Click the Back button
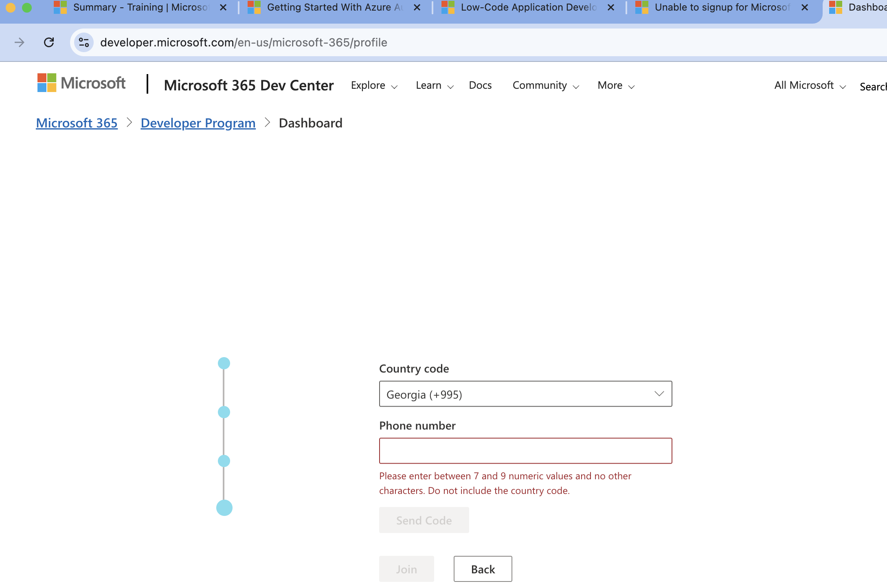This screenshot has width=887, height=588. coord(483,569)
